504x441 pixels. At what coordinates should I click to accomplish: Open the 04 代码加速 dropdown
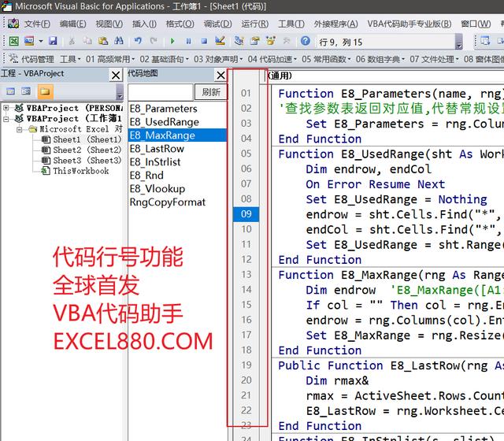pyautogui.click(x=272, y=59)
